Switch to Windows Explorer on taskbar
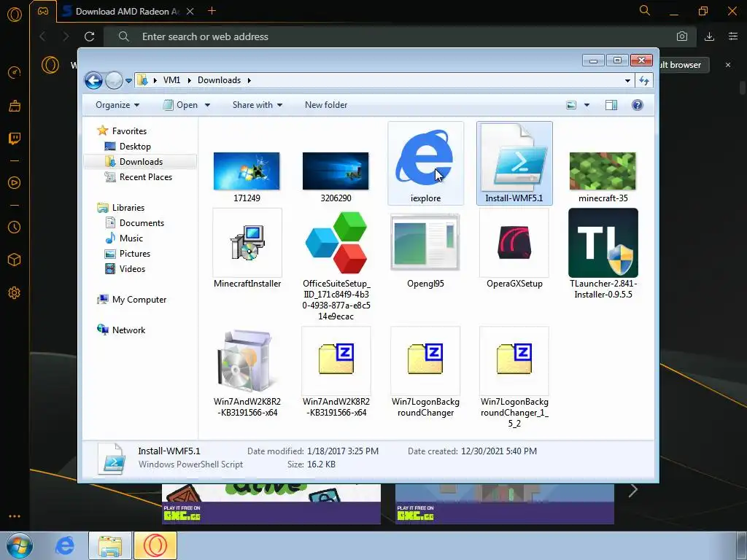 [x=110, y=545]
